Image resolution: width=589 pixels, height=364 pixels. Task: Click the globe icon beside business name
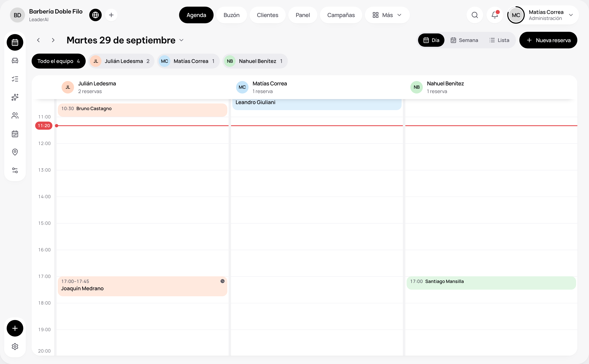click(x=95, y=15)
